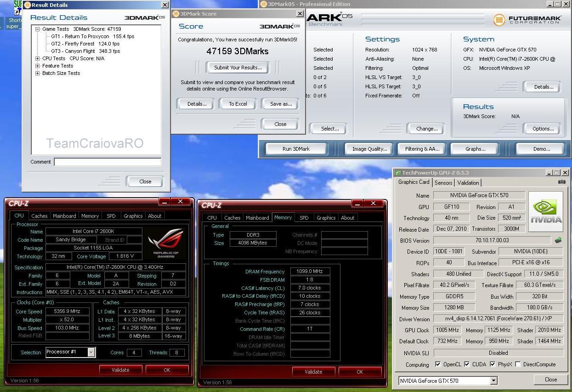Click OK in right CPU-Z Memory window
The image size is (572, 392).
(360, 372)
